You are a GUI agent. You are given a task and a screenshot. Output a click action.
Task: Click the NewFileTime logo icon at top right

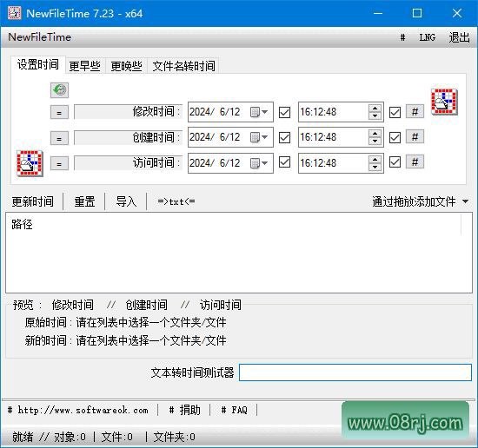coord(444,102)
